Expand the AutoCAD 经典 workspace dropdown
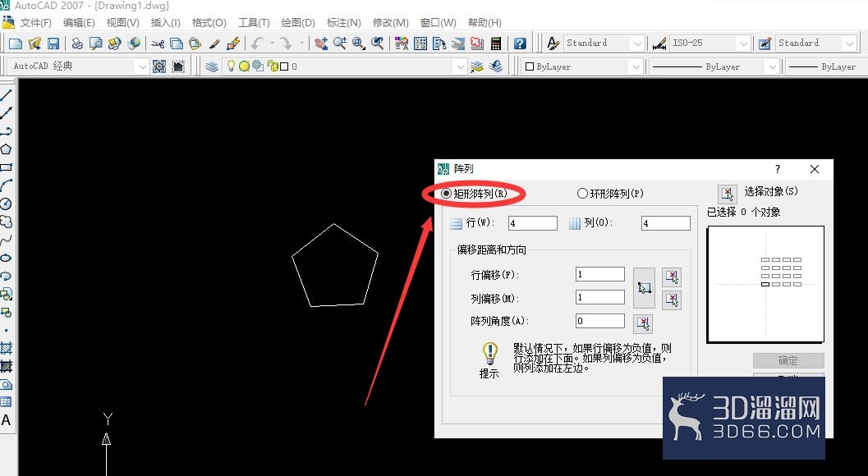 click(x=142, y=66)
